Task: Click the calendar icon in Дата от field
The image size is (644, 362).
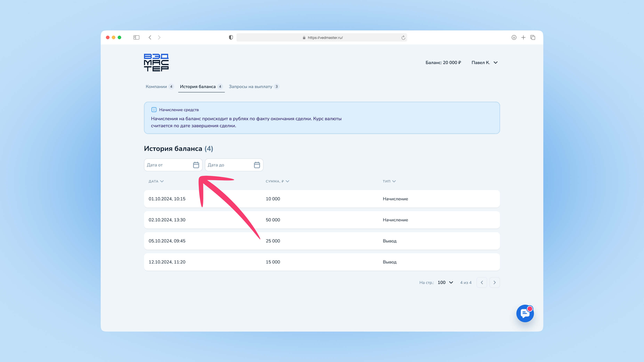Action: click(196, 165)
